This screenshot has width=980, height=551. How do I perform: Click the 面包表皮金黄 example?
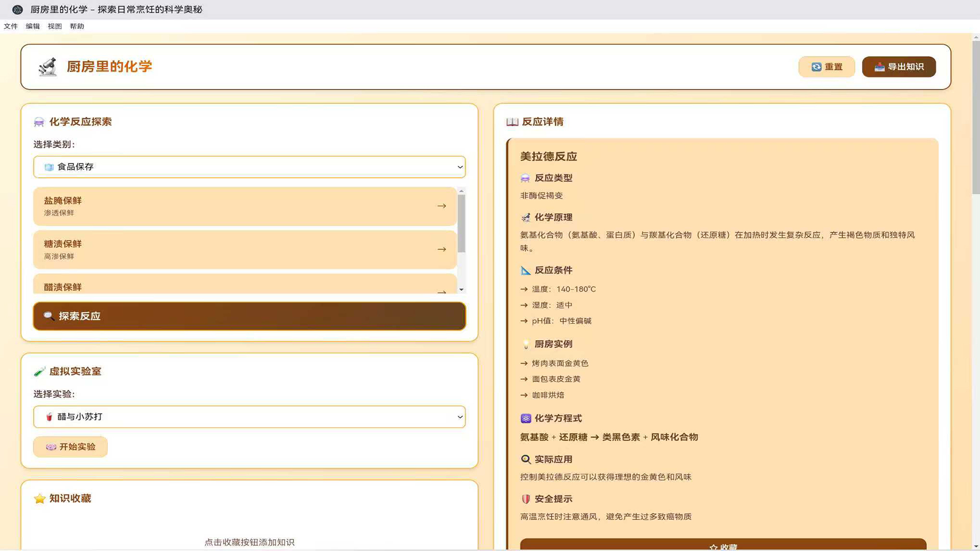point(550,379)
